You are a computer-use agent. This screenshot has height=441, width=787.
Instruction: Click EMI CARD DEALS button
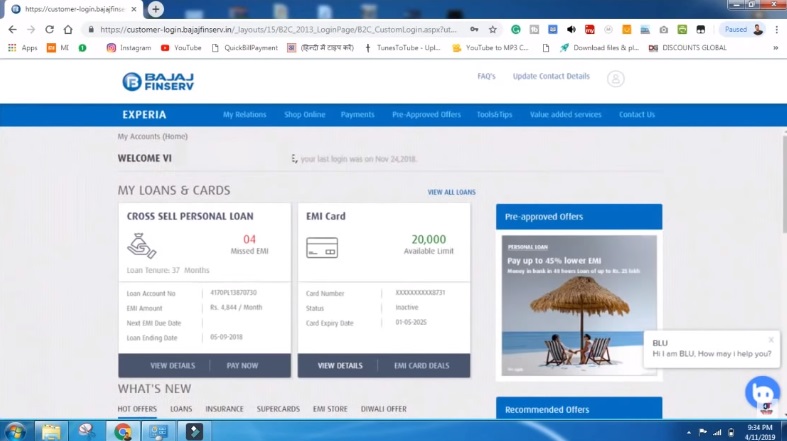click(422, 366)
